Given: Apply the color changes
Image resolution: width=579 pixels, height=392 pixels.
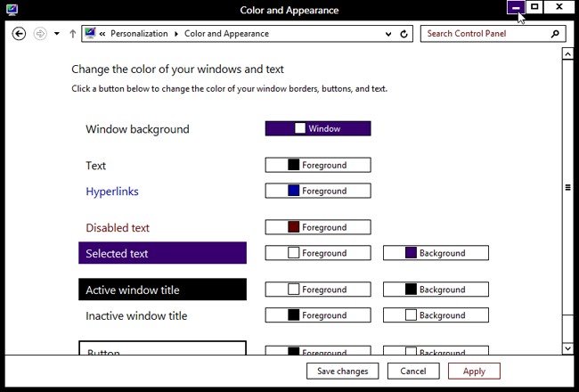Looking at the screenshot, I should pos(474,371).
